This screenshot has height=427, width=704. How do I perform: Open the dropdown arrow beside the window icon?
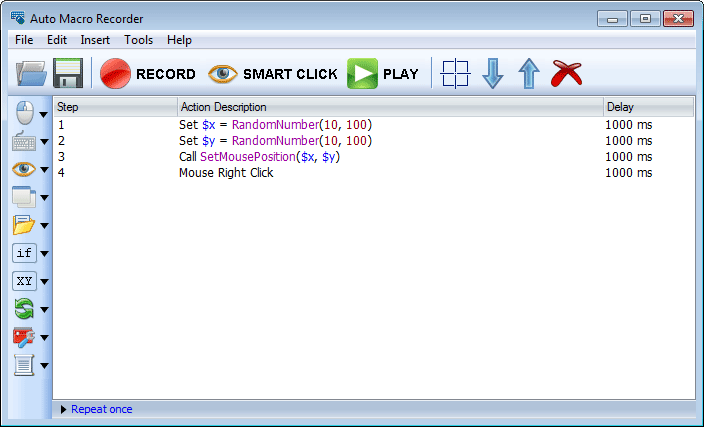point(44,198)
